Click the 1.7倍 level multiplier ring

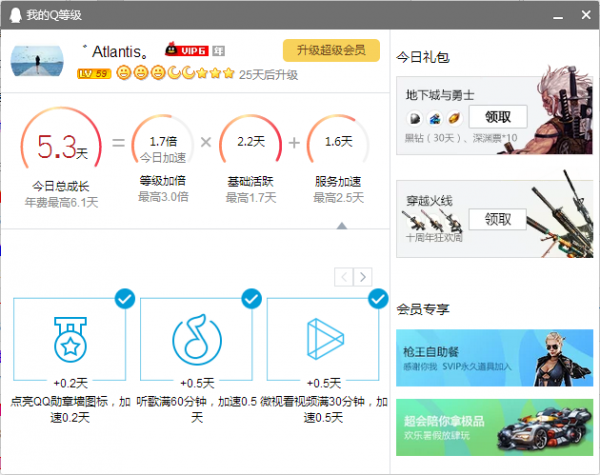click(163, 140)
